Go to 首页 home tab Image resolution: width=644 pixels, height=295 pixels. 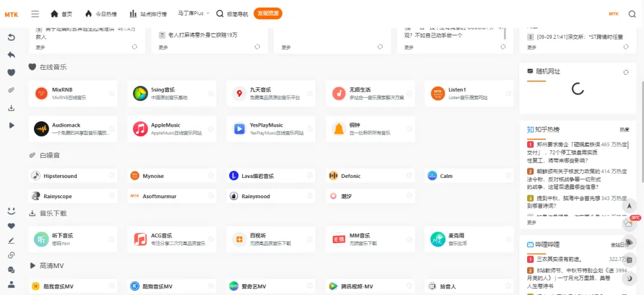[61, 14]
